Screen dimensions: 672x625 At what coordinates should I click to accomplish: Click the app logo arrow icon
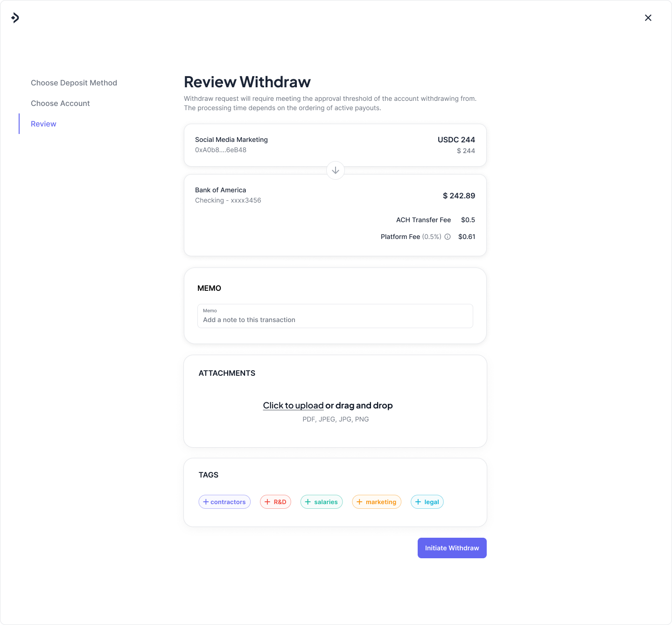(15, 18)
